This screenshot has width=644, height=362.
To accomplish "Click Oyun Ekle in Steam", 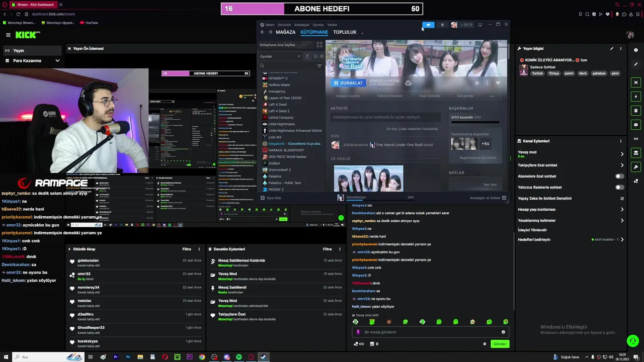I will 271,198.
